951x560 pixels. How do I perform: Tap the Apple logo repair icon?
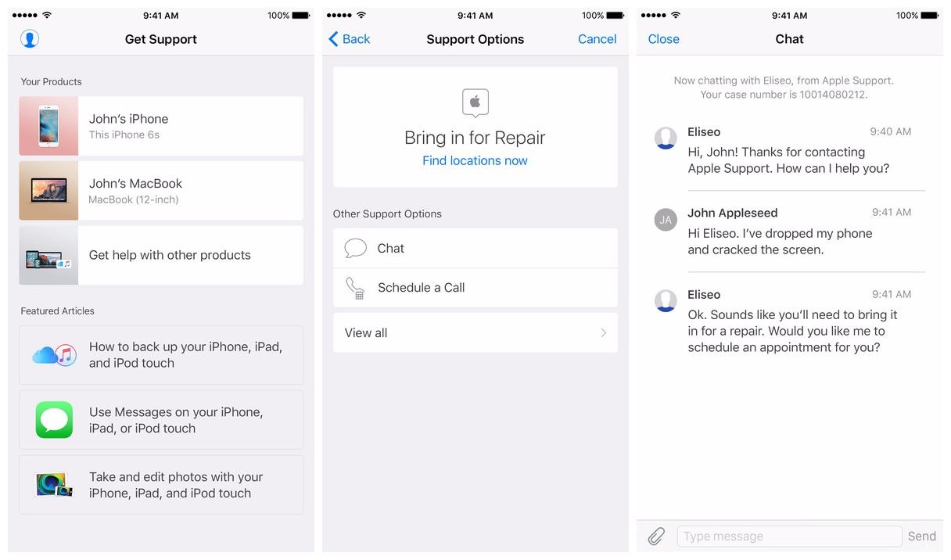click(475, 103)
